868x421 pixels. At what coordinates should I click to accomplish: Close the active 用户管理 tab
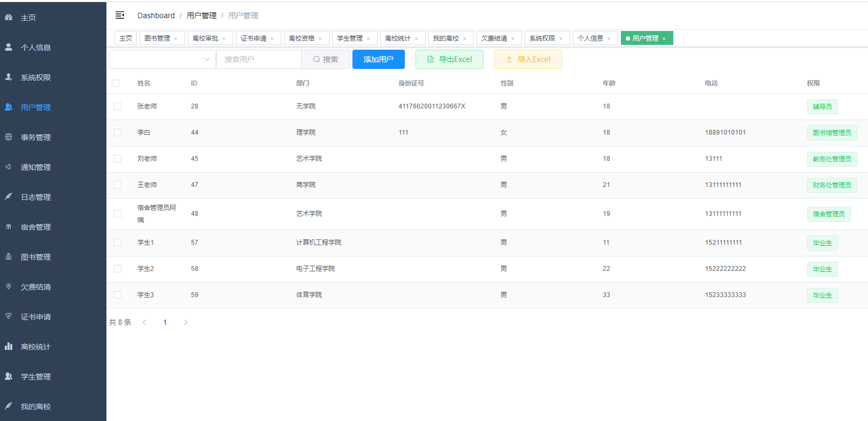point(664,38)
